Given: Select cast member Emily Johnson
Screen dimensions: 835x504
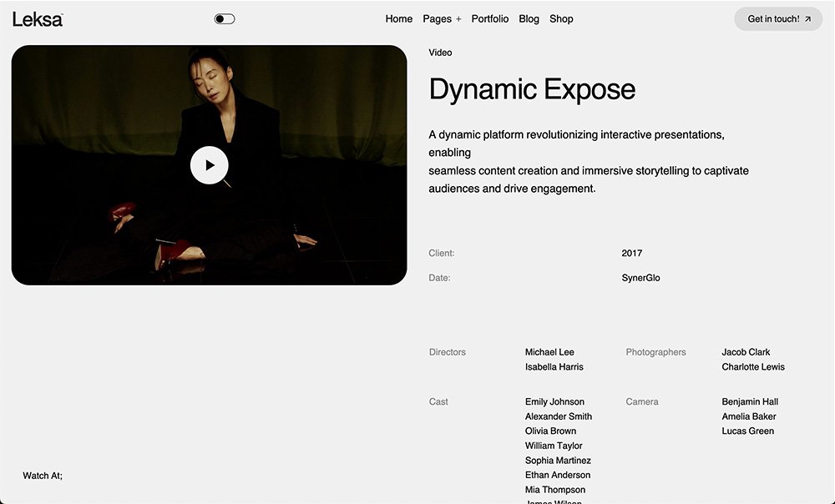Looking at the screenshot, I should pyautogui.click(x=554, y=402).
